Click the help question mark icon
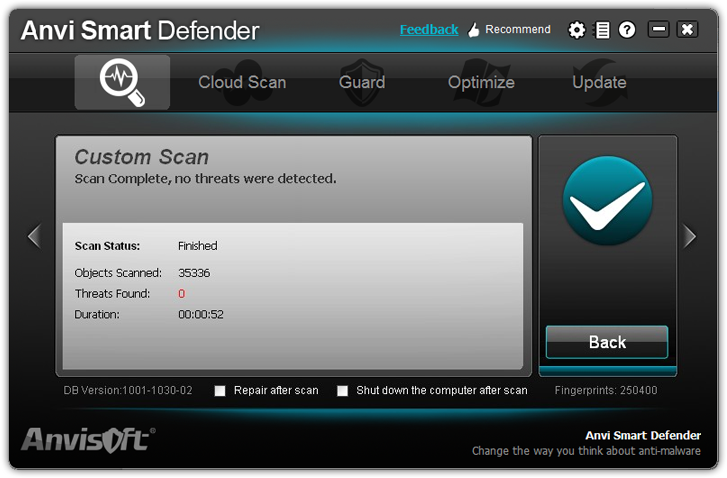Image resolution: width=727 pixels, height=478 pixels. tap(627, 30)
